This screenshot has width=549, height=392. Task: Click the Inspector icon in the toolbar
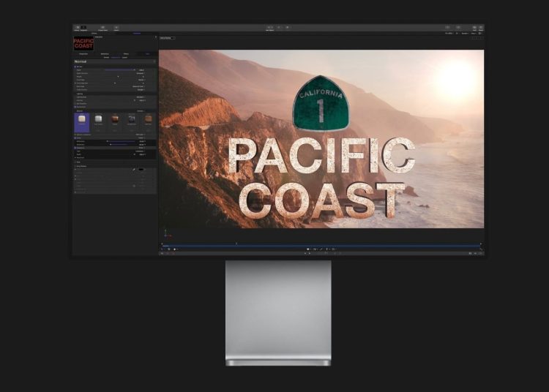(x=83, y=28)
